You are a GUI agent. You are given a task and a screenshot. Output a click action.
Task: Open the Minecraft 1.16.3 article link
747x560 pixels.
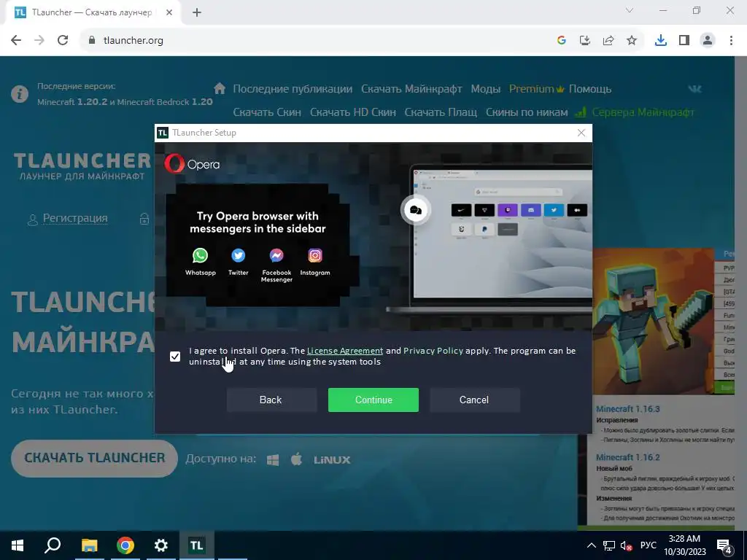(628, 409)
